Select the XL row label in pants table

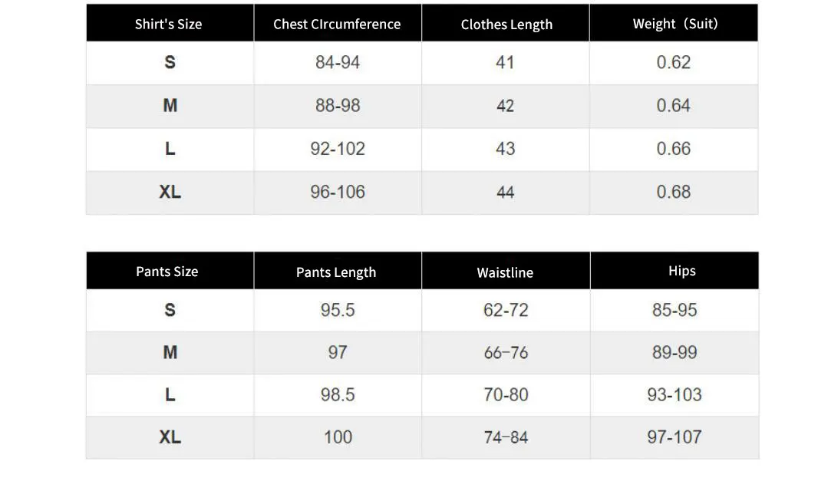(170, 437)
